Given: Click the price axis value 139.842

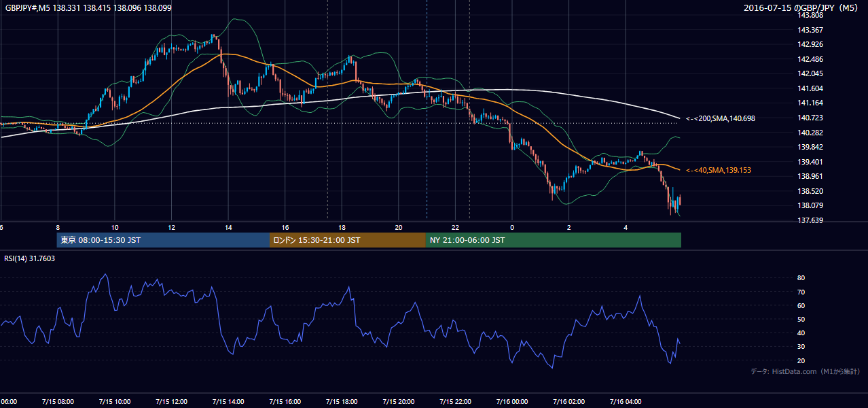Looking at the screenshot, I should pos(810,147).
